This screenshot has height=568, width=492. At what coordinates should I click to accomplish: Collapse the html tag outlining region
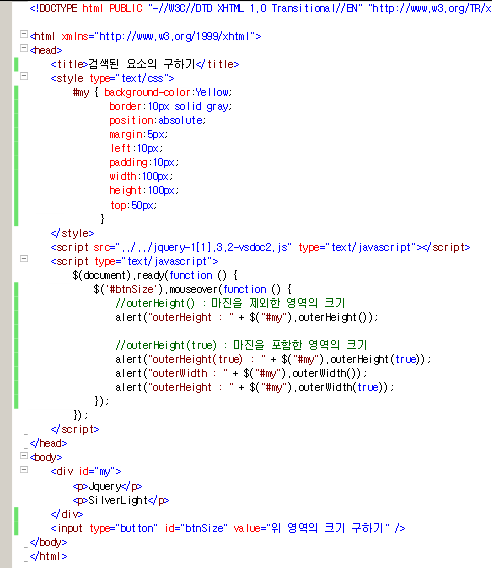coord(24,34)
